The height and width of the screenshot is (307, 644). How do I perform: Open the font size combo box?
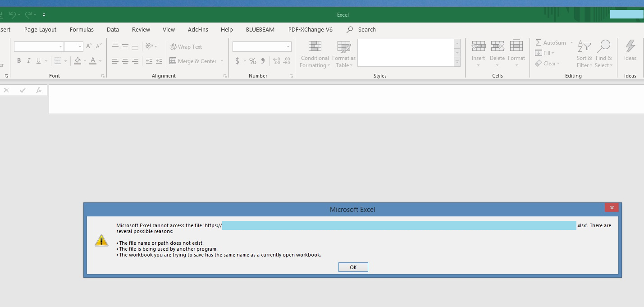click(x=73, y=46)
